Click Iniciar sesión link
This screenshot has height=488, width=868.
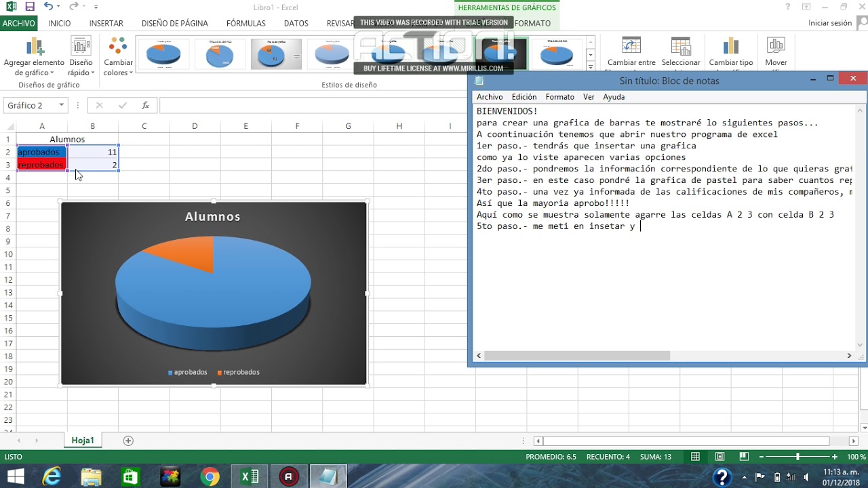pos(830,23)
